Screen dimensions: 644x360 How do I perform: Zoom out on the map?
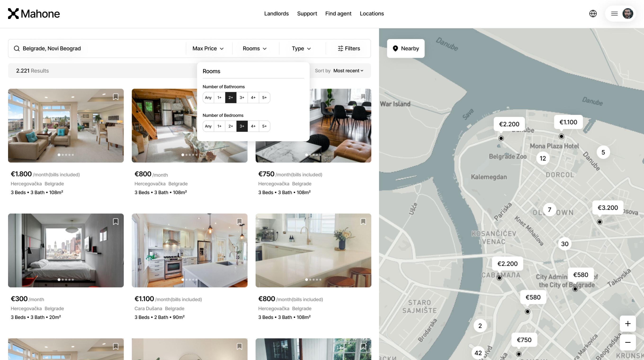627,342
